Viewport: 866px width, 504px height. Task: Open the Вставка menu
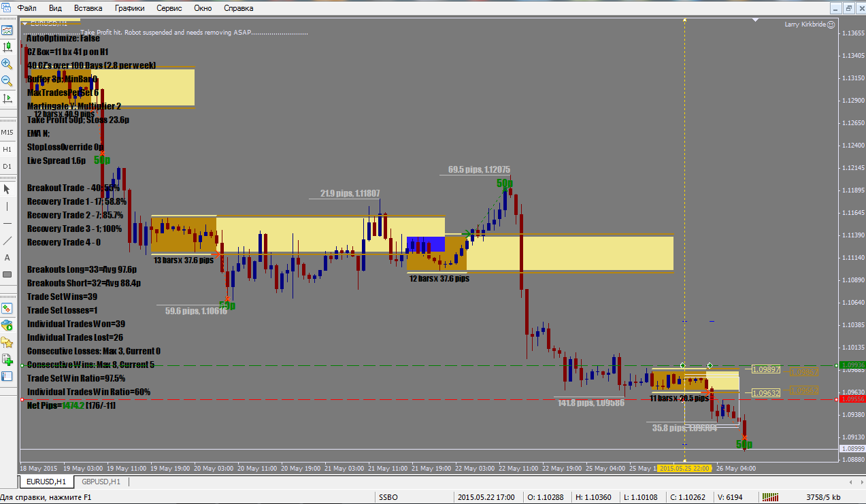tap(88, 8)
